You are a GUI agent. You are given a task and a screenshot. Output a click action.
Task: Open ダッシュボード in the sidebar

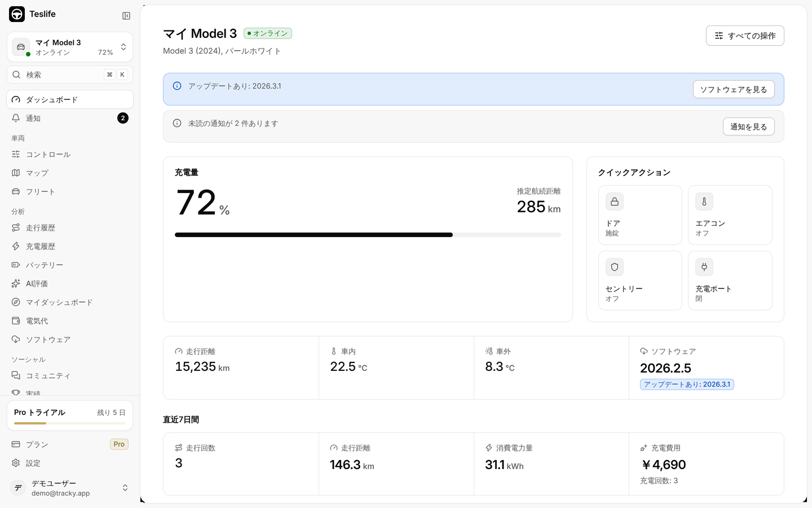70,99
